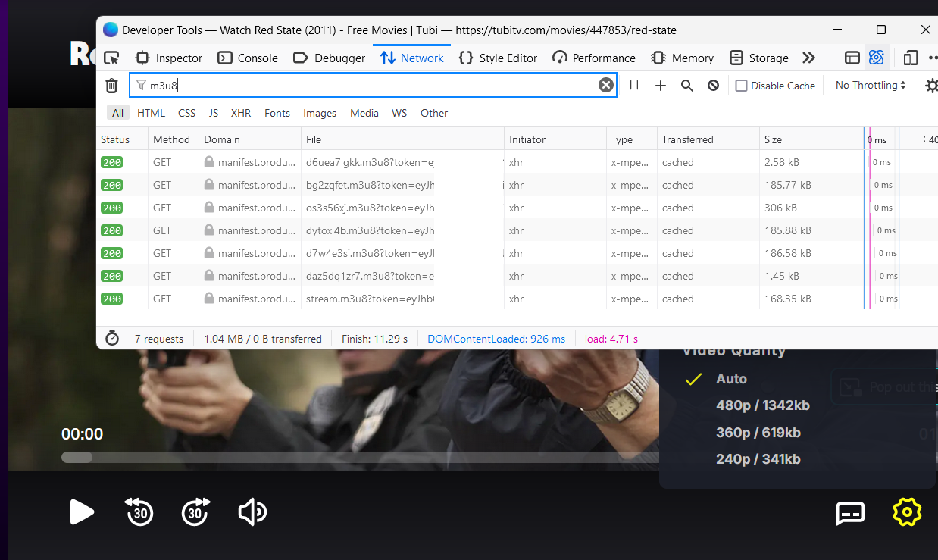Open the player settings gear

click(907, 512)
